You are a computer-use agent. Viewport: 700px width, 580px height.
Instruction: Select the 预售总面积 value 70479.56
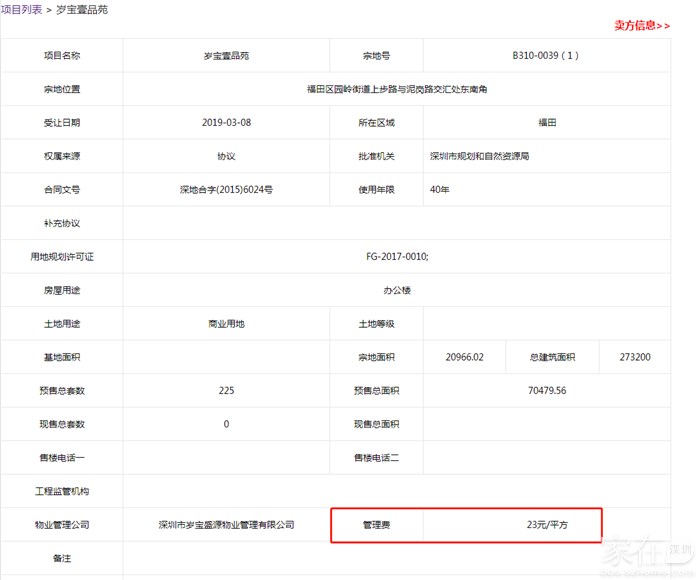pyautogui.click(x=546, y=391)
